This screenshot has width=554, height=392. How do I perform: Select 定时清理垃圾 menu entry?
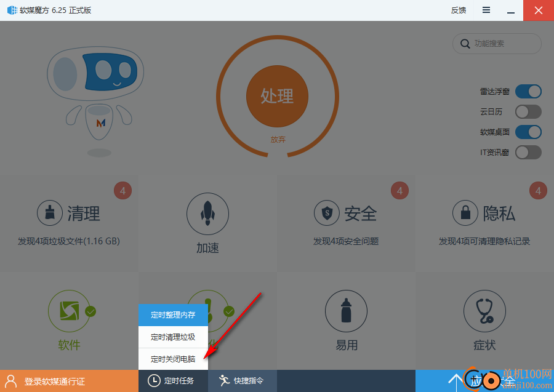tap(173, 337)
